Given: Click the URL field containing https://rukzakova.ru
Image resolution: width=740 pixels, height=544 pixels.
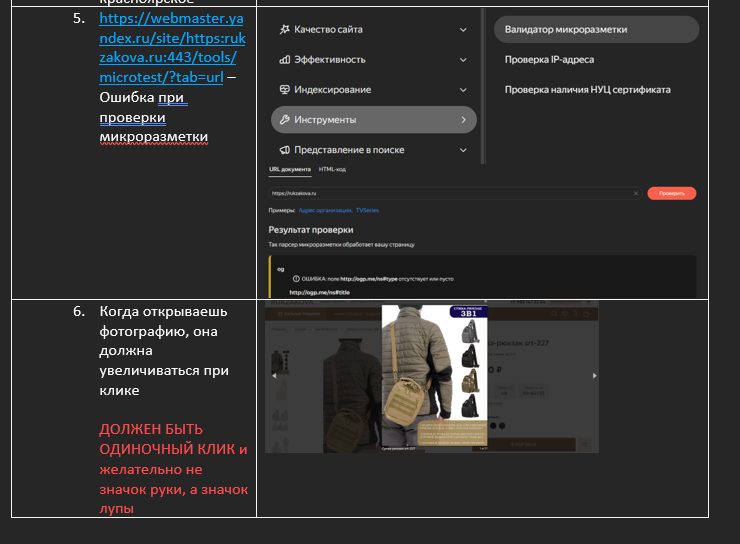Looking at the screenshot, I should [455, 193].
